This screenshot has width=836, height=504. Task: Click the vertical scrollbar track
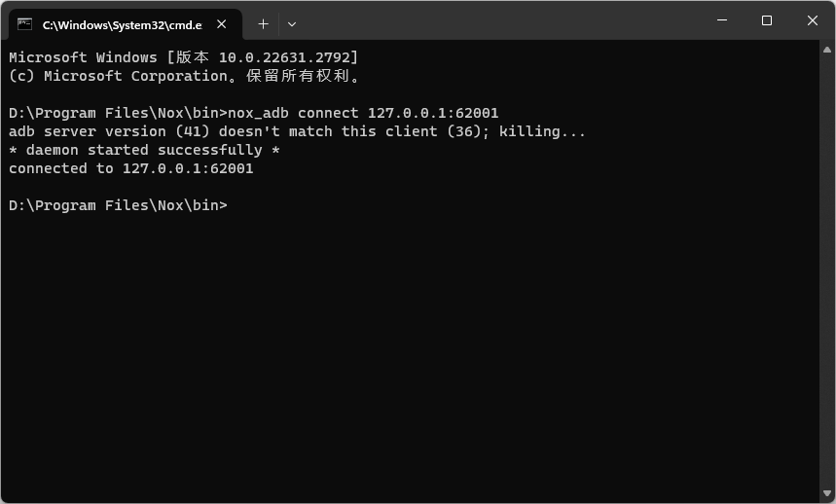(827, 271)
